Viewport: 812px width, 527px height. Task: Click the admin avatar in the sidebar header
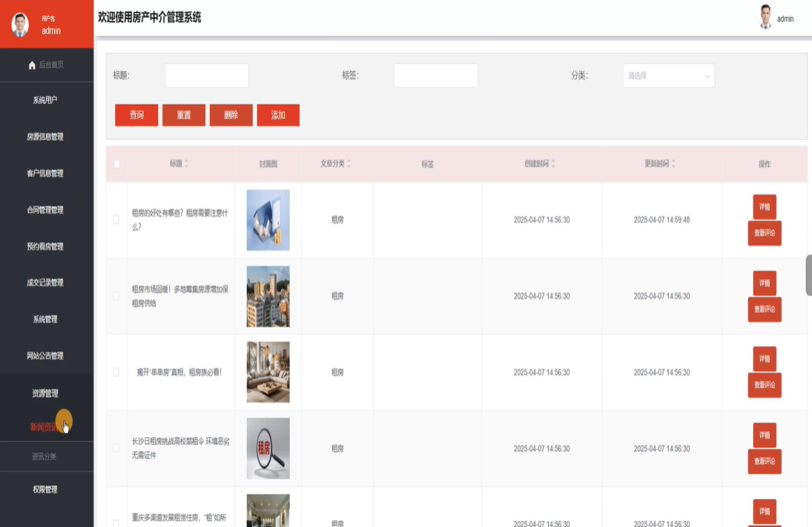20,25
